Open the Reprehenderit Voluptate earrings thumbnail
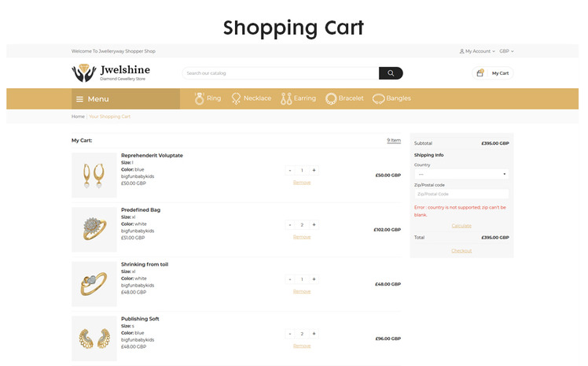 pyautogui.click(x=94, y=176)
